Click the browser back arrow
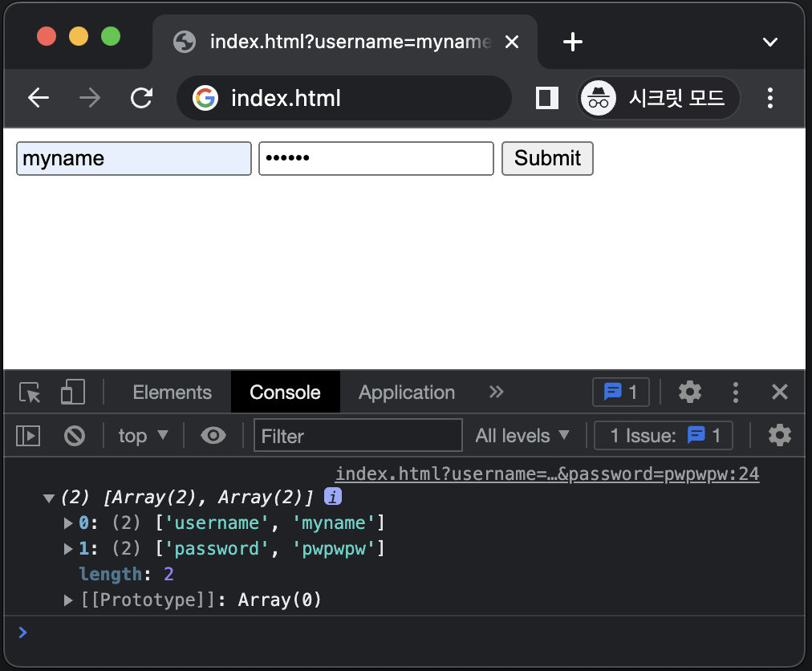812x671 pixels. coord(39,98)
